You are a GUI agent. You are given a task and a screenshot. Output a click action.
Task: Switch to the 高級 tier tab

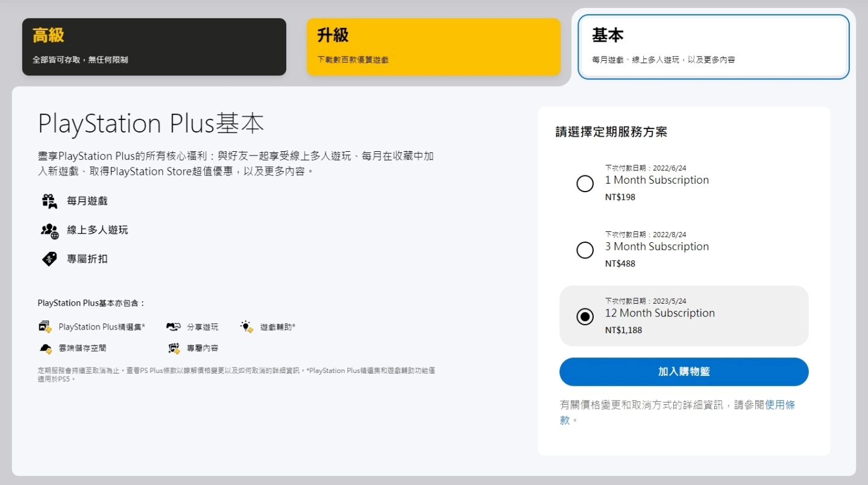(154, 46)
